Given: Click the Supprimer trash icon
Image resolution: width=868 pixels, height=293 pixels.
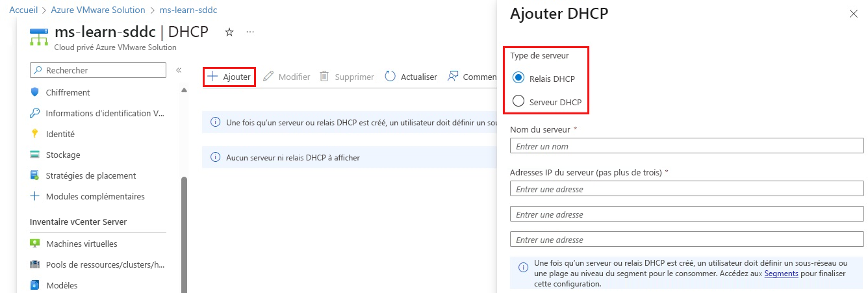Looking at the screenshot, I should coord(324,77).
